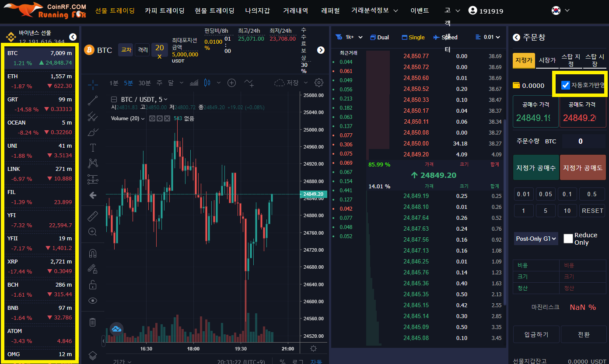The height and width of the screenshot is (364, 609).
Task: Click the 지정가 공매수 button
Action: point(536,168)
